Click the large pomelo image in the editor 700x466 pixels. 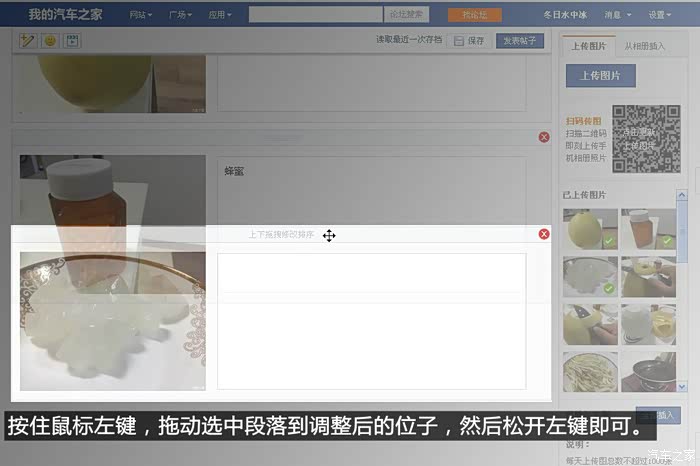click(112, 84)
